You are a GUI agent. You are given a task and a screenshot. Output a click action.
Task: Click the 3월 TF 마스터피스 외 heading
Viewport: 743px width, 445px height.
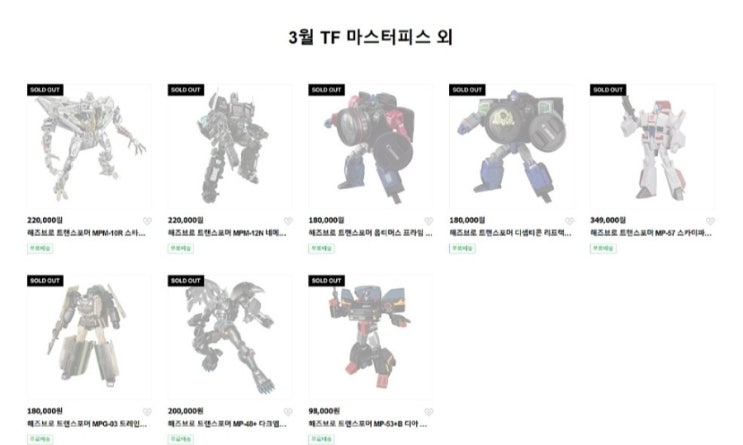pos(371,37)
